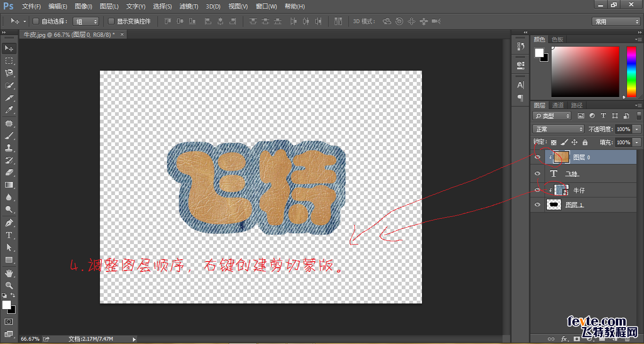Click the pixel layer filter icon
Screen dimensions: 644x344
tap(581, 115)
